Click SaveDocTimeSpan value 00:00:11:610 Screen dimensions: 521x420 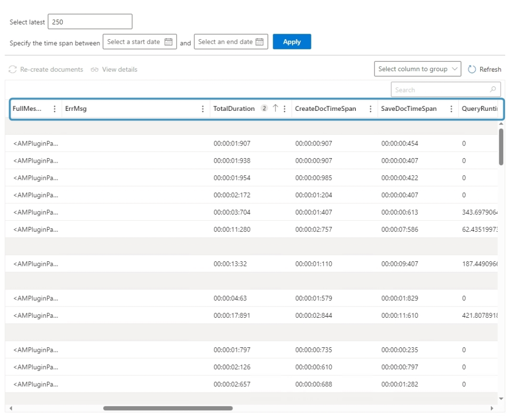pos(400,315)
